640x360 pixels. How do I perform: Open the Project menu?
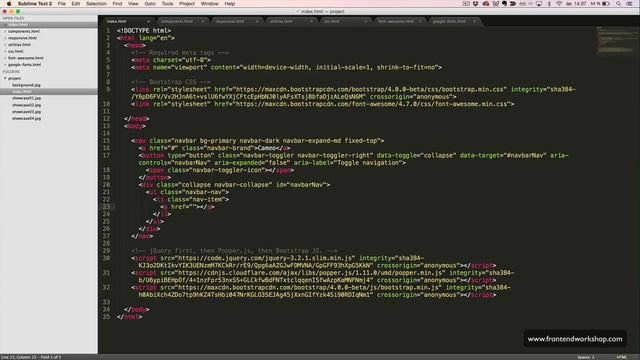pos(187,4)
